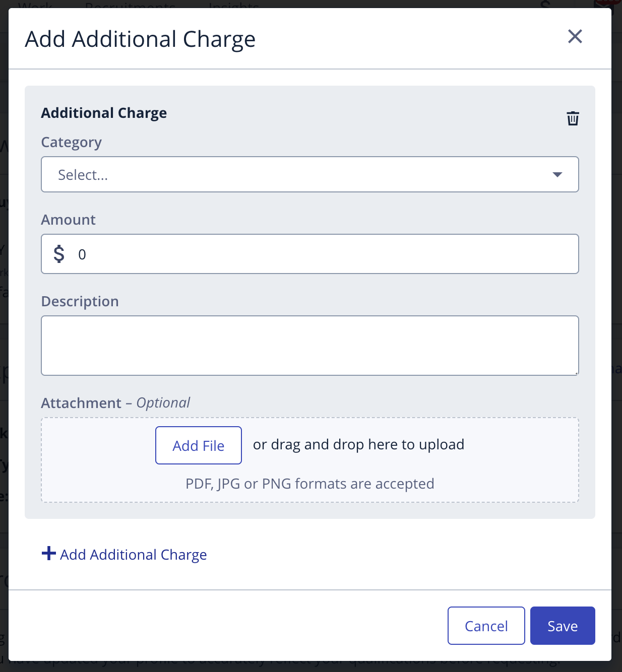
Task: Click the Amount field showing 0
Action: coord(309,254)
